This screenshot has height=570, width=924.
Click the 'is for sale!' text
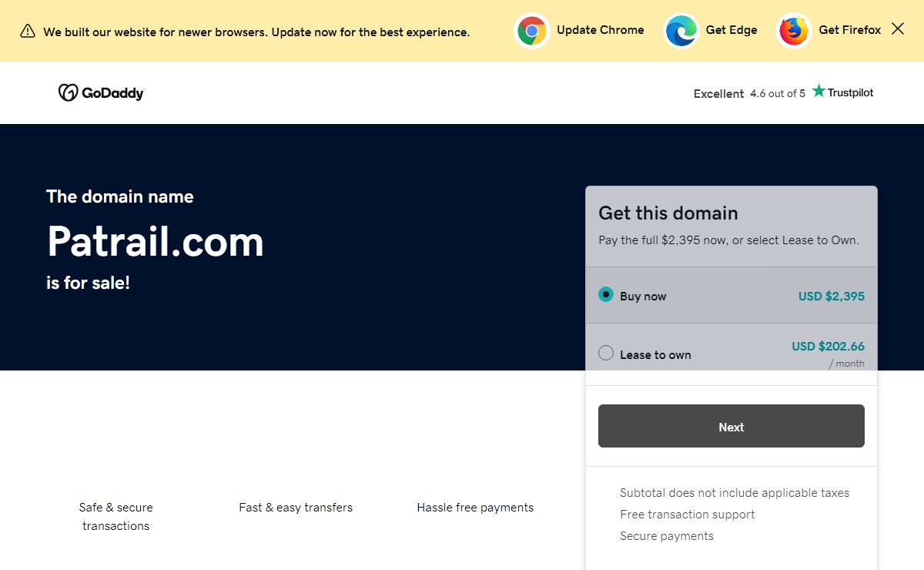pos(88,283)
